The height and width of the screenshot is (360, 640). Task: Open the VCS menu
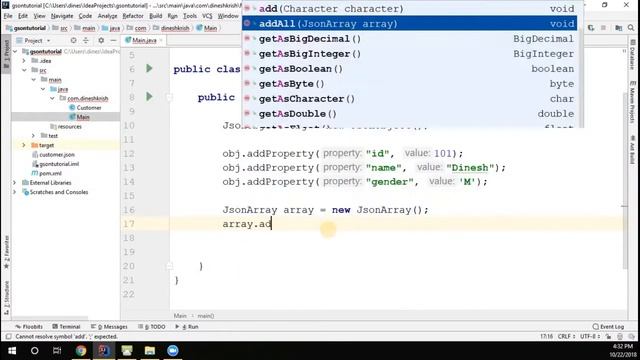tap(207, 16)
